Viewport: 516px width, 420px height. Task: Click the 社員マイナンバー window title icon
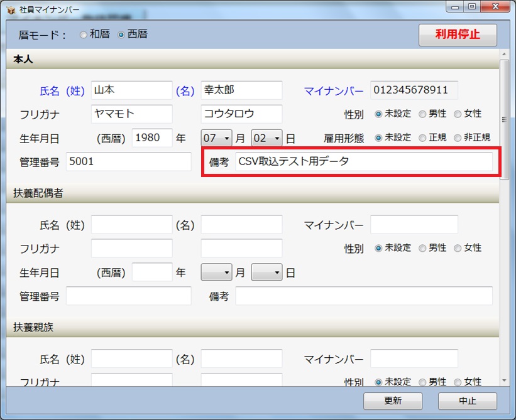click(11, 10)
